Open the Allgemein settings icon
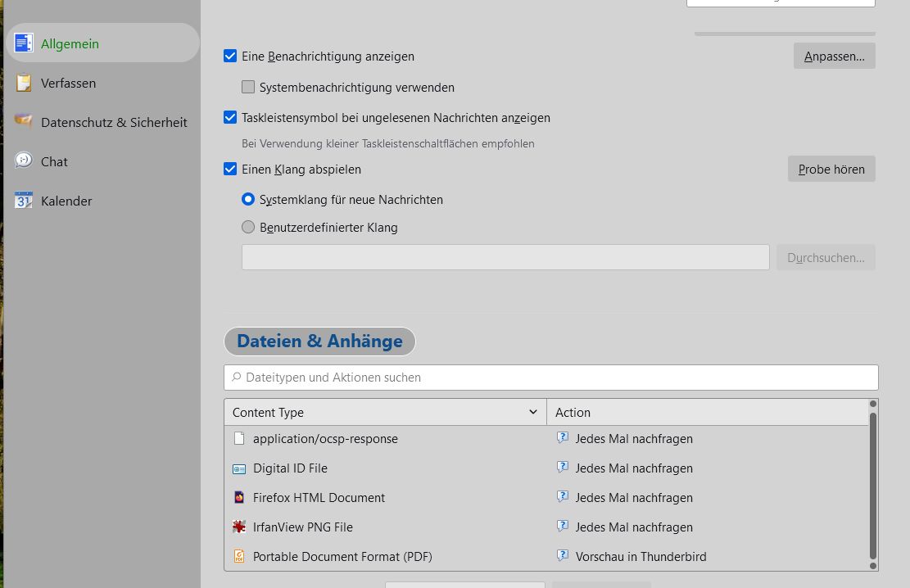Image resolution: width=910 pixels, height=588 pixels. coord(24,43)
